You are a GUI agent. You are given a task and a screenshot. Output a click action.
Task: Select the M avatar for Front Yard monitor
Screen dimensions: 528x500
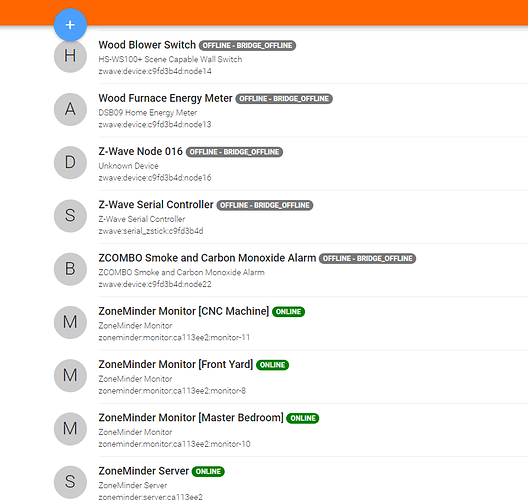pos(70,375)
